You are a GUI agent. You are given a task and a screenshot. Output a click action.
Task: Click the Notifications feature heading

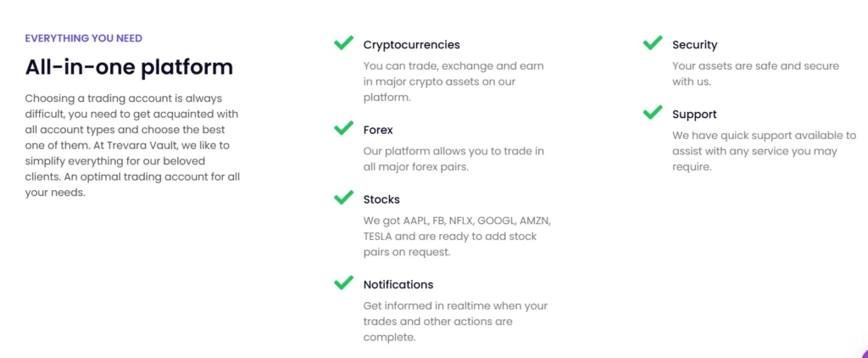coord(398,285)
